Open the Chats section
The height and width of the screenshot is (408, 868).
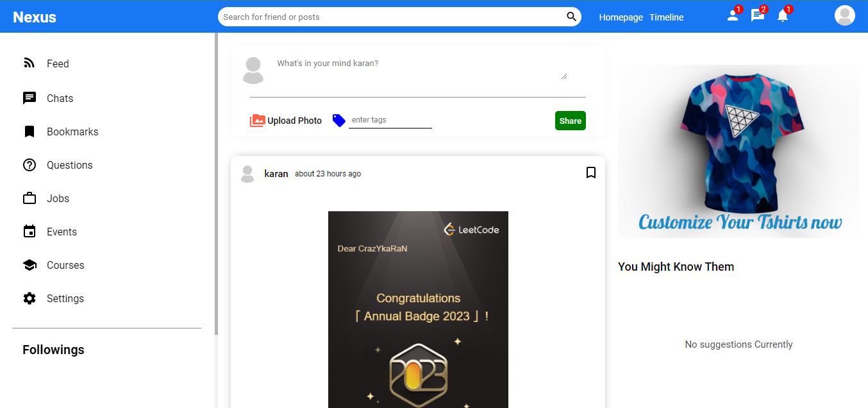(x=59, y=98)
